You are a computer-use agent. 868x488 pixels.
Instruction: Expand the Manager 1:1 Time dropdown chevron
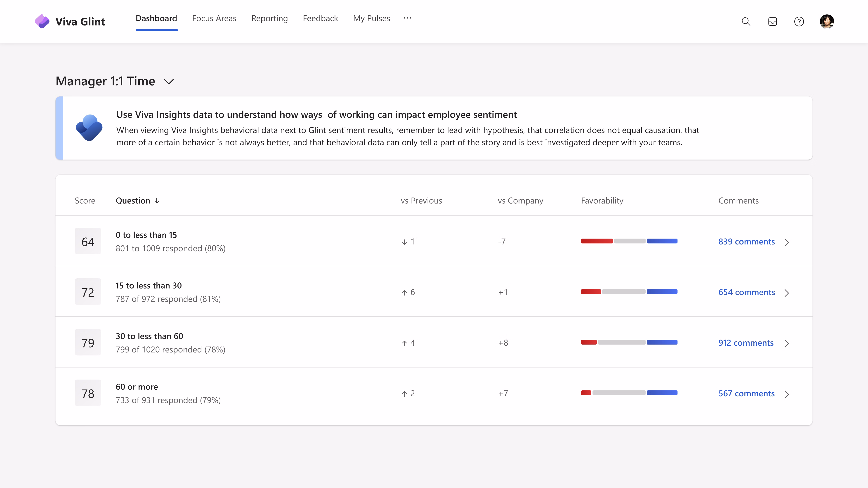point(168,82)
